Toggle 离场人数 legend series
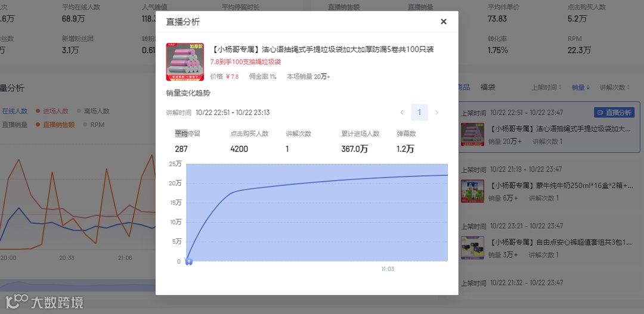644x314 pixels. pos(93,111)
